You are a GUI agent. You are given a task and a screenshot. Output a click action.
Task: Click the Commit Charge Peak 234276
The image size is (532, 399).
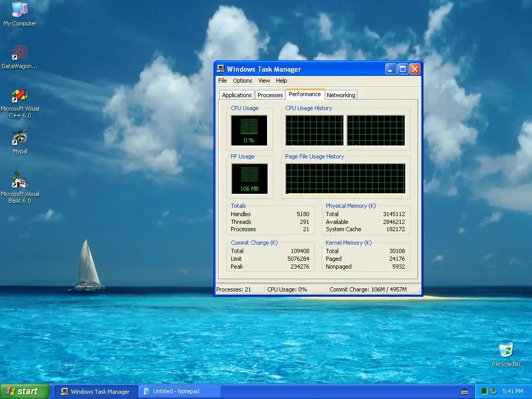click(300, 267)
